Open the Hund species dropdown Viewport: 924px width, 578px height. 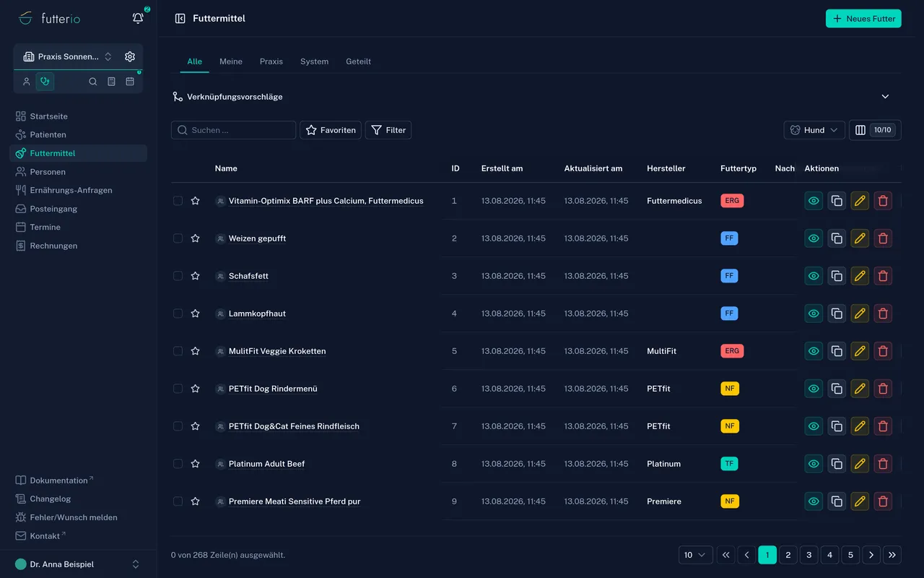(x=814, y=130)
